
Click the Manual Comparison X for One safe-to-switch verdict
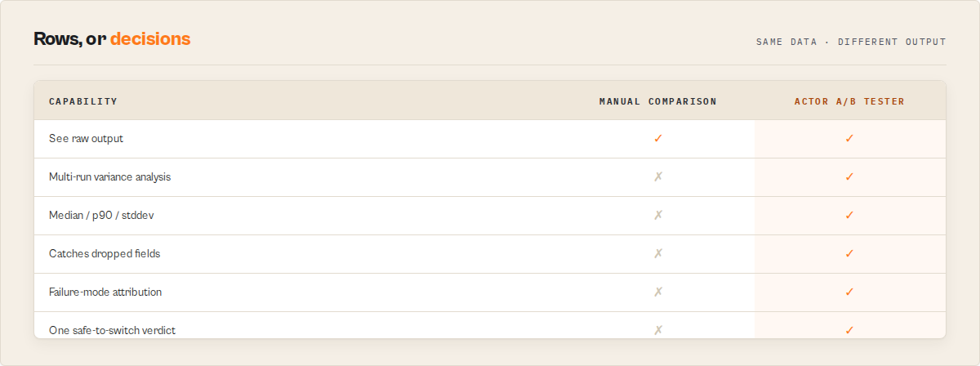click(658, 330)
